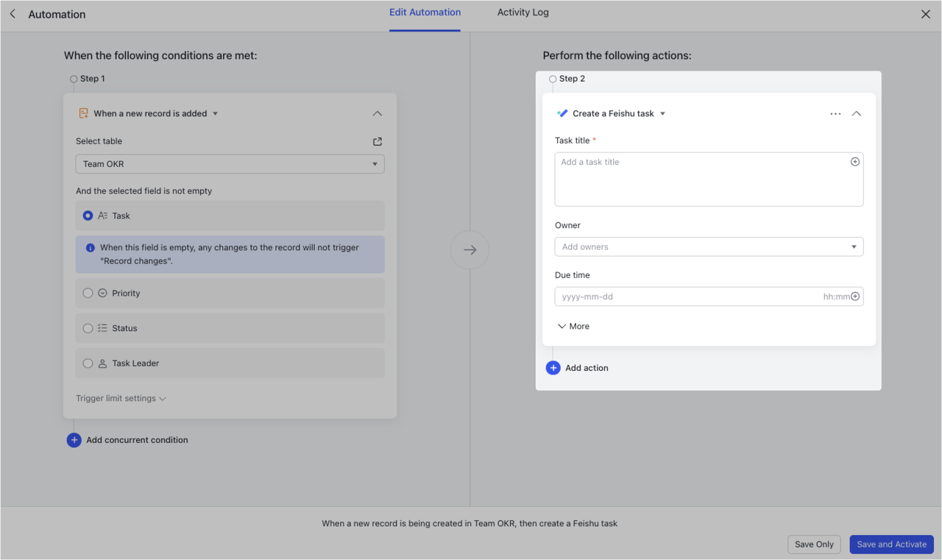Click the plus icon for concurrent condition

tap(74, 440)
